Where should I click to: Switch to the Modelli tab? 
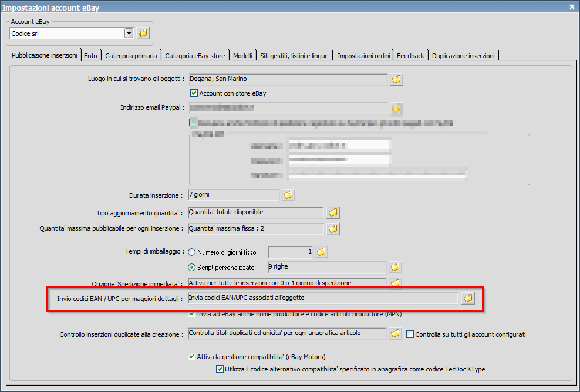click(242, 56)
